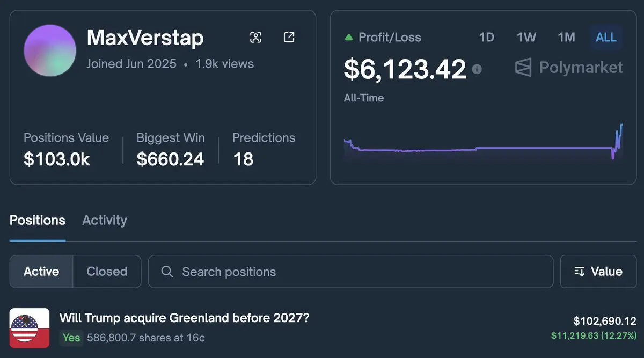This screenshot has height=358, width=644.
Task: Select the Positions tab
Action: pyautogui.click(x=37, y=220)
